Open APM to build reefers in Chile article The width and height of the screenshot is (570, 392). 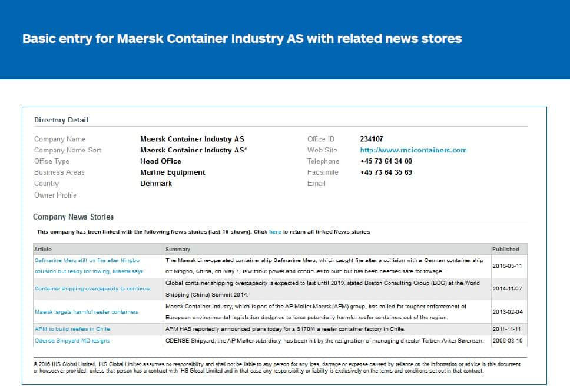pos(72,329)
